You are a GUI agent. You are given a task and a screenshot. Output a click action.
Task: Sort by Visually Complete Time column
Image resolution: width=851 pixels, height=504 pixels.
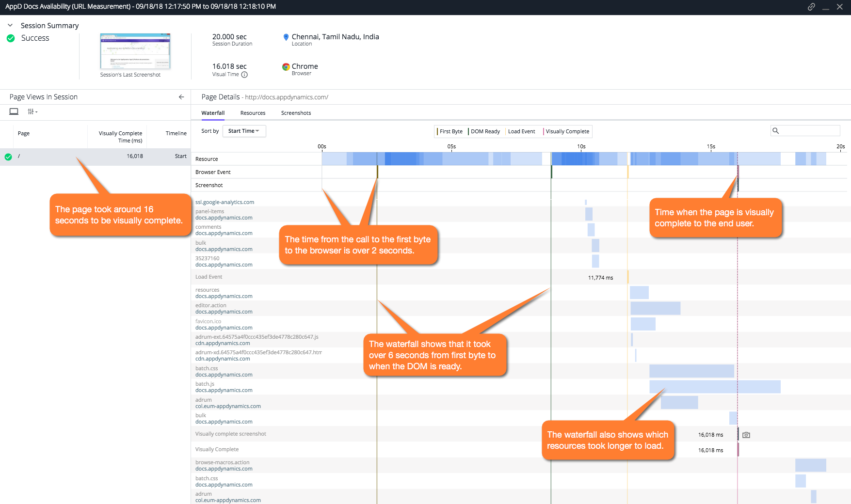pos(120,137)
